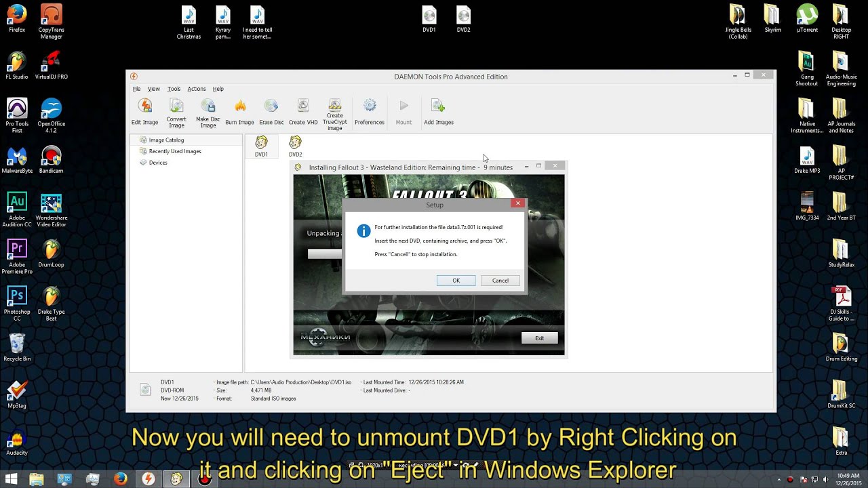This screenshot has width=868, height=488.
Task: Open the DrumLoop desktop icon
Action: [51, 253]
